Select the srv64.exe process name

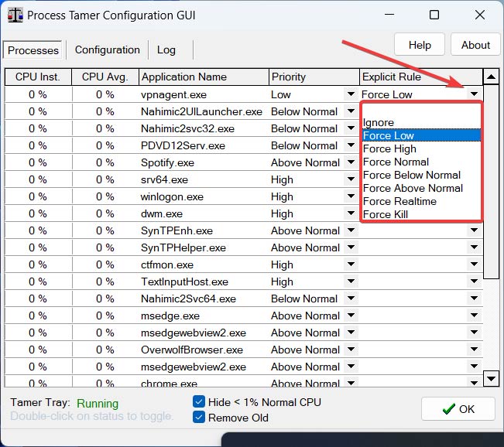(164, 180)
